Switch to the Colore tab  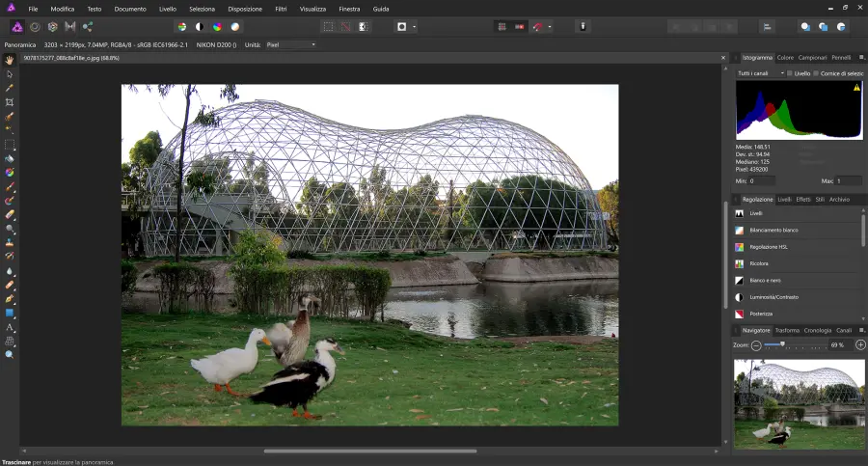coord(785,58)
